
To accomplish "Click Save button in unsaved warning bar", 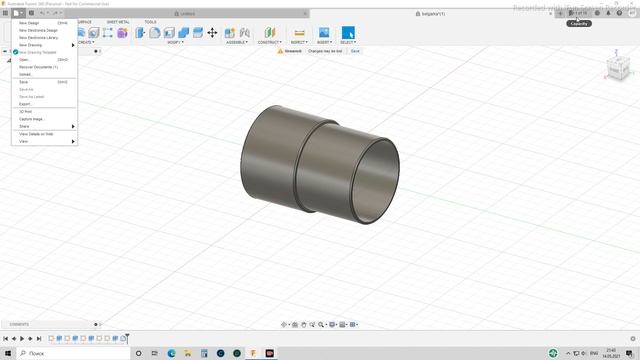I will (355, 51).
